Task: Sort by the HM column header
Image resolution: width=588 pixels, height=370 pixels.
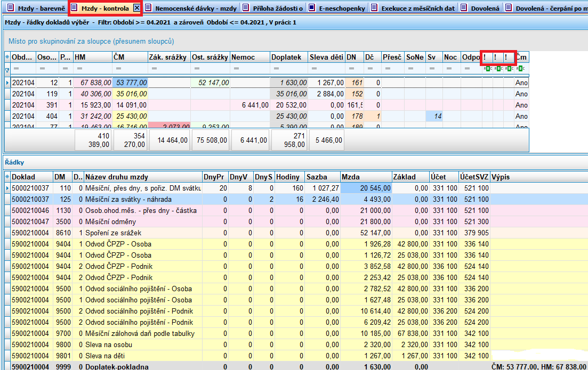Action: pos(92,57)
